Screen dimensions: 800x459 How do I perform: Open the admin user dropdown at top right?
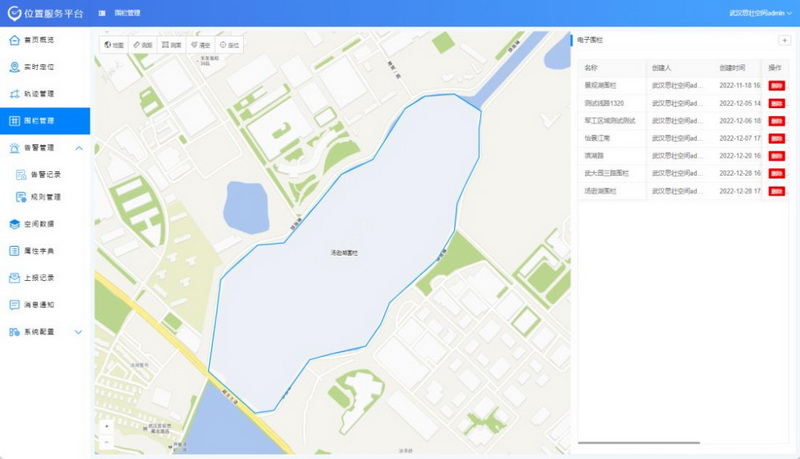click(x=761, y=13)
